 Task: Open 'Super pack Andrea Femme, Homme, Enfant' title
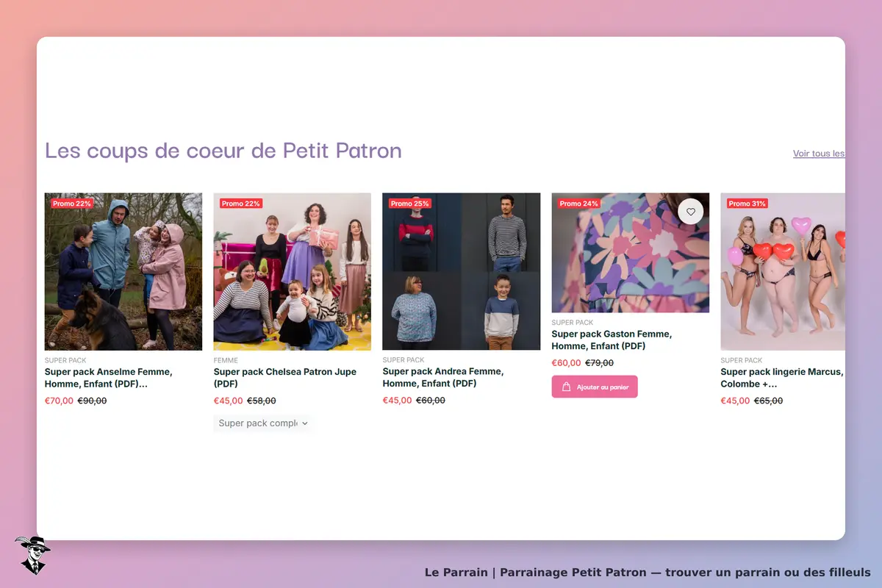pyautogui.click(x=443, y=378)
